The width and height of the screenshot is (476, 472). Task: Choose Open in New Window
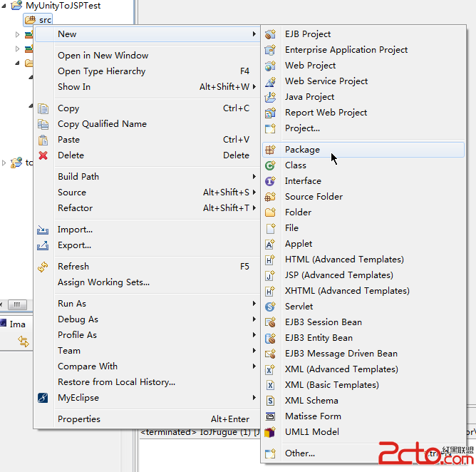(x=148, y=56)
